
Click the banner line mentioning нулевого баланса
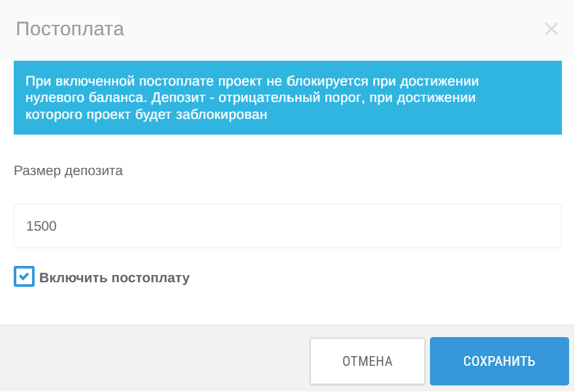pos(251,99)
